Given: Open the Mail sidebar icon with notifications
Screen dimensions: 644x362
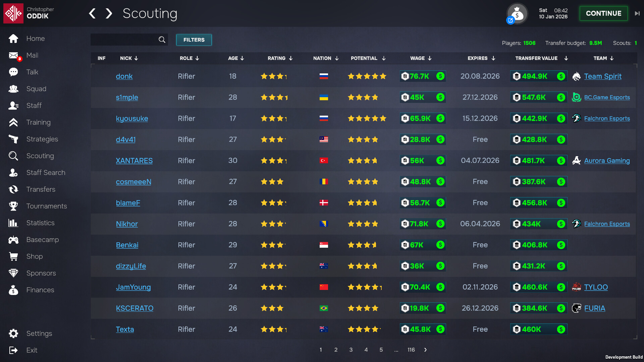Looking at the screenshot, I should coord(13,55).
